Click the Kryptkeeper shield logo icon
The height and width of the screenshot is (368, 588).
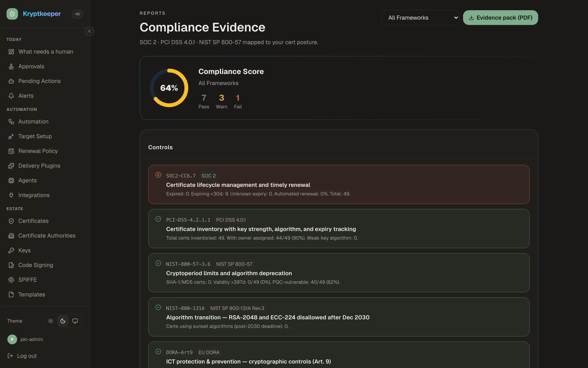12,14
